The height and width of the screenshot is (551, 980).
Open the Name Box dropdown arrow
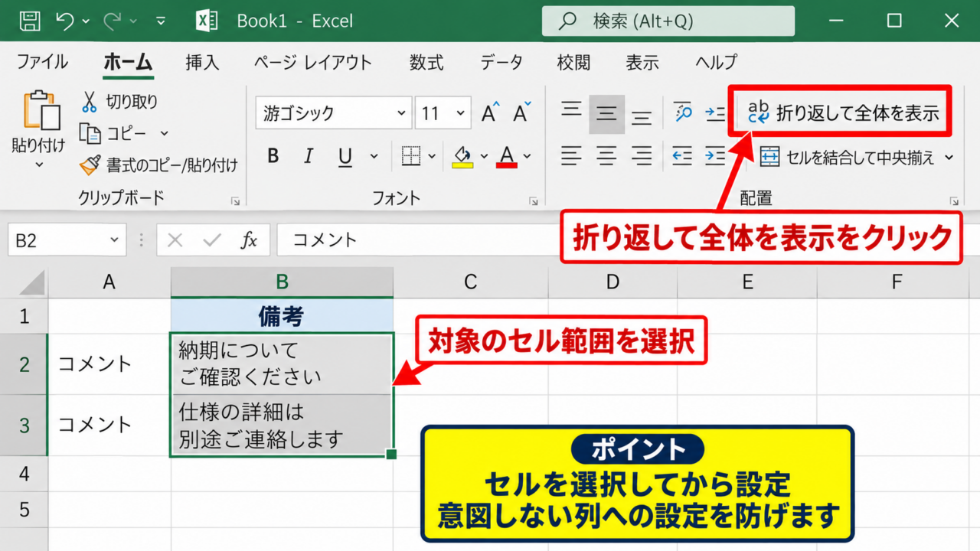[x=115, y=240]
